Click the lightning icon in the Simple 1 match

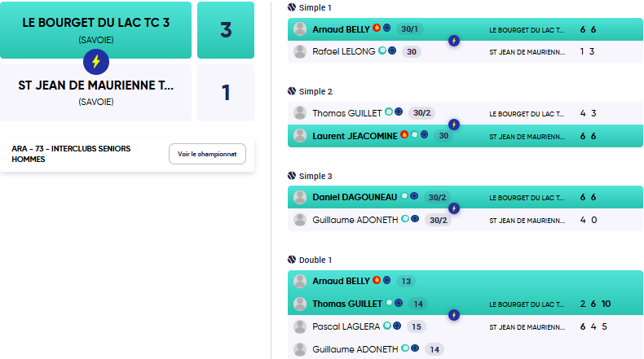pyautogui.click(x=454, y=41)
